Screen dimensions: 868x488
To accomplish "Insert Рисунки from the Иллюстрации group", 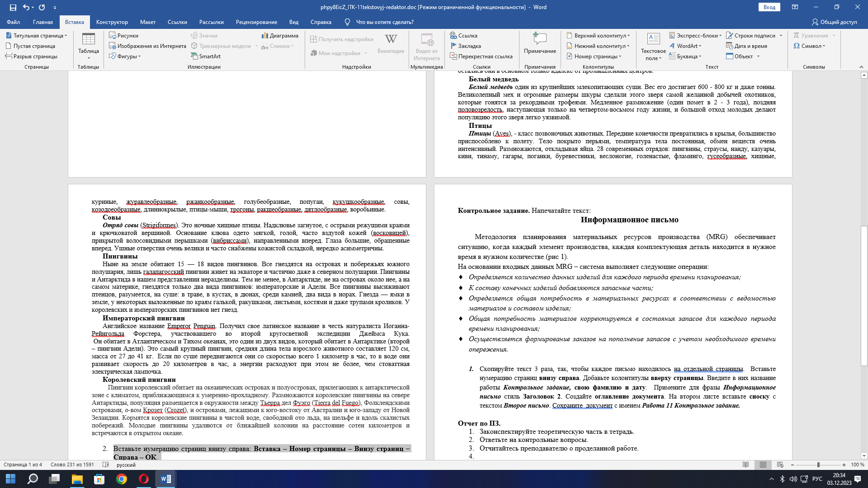I will pyautogui.click(x=123, y=35).
